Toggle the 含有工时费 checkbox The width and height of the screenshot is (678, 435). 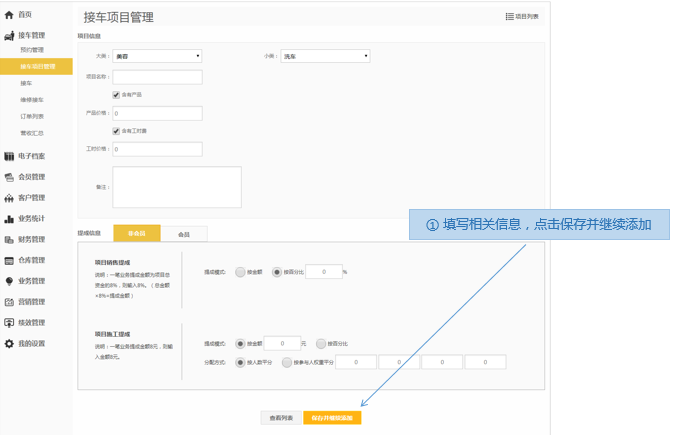point(116,130)
